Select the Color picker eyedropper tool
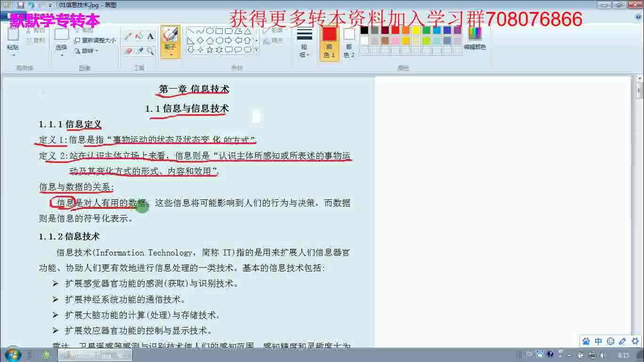The height and width of the screenshot is (362, 644). (x=139, y=50)
